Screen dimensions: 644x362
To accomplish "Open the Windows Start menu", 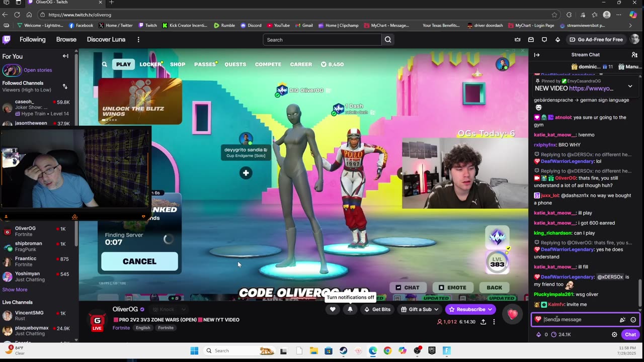I will point(194,350).
